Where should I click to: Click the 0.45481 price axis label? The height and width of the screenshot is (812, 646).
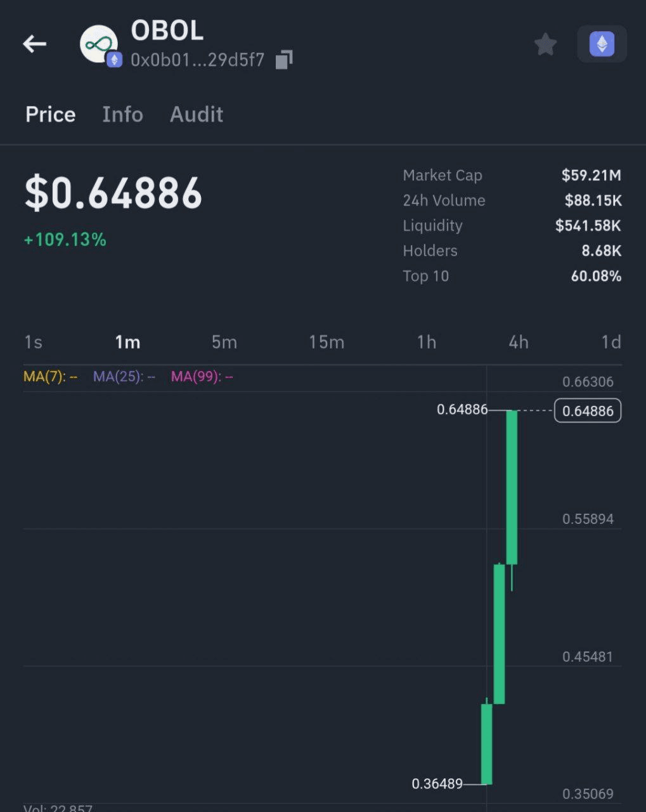pyautogui.click(x=588, y=657)
